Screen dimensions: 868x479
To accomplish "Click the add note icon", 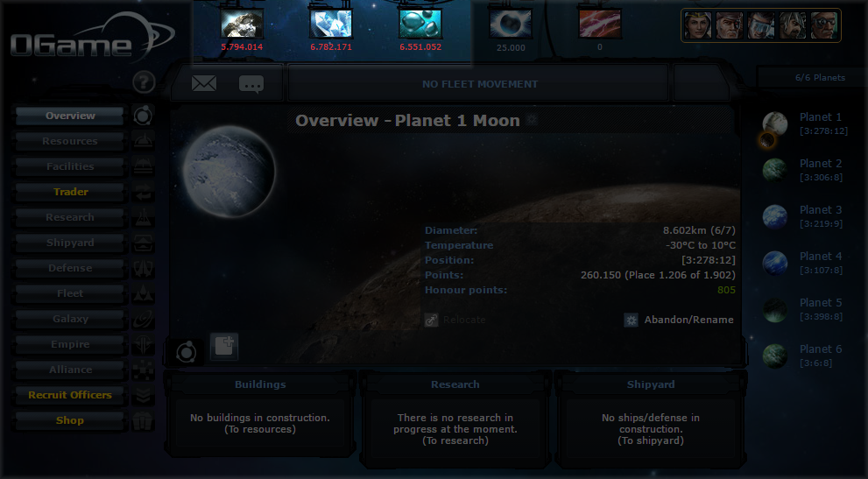I will pos(224,347).
